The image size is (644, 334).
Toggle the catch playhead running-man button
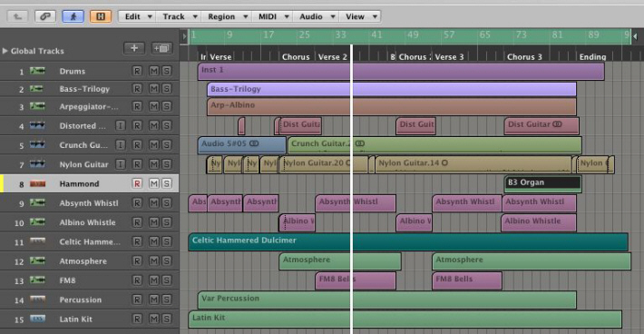pos(73,16)
